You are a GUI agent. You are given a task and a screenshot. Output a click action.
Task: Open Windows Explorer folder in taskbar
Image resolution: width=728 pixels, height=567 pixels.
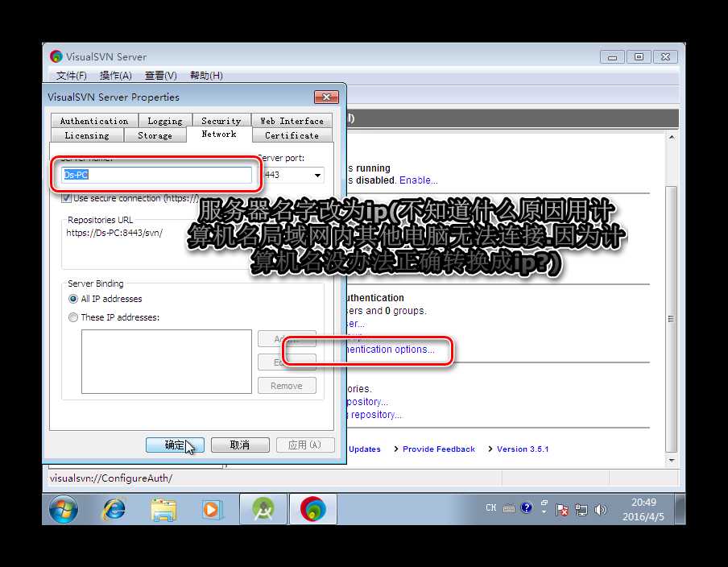[163, 510]
